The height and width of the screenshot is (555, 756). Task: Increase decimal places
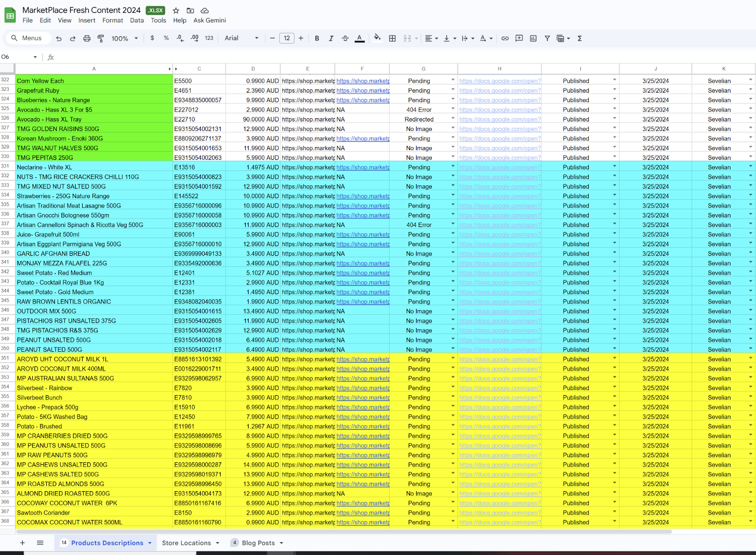(x=195, y=38)
